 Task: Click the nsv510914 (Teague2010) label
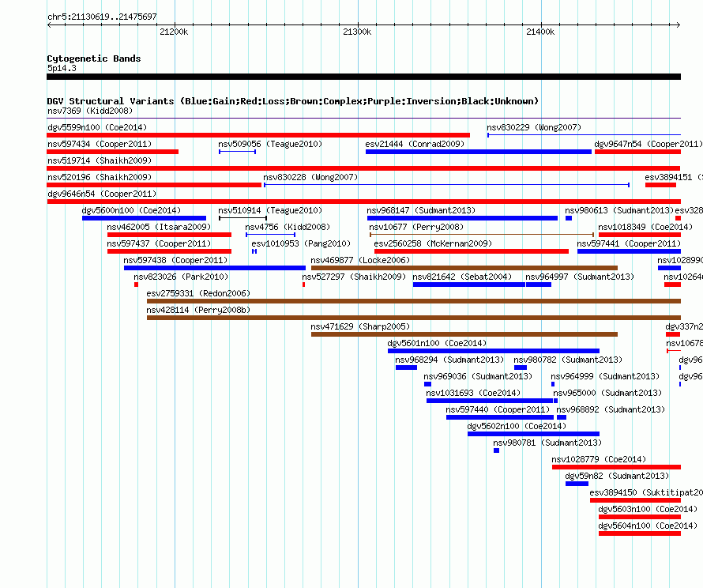click(270, 210)
